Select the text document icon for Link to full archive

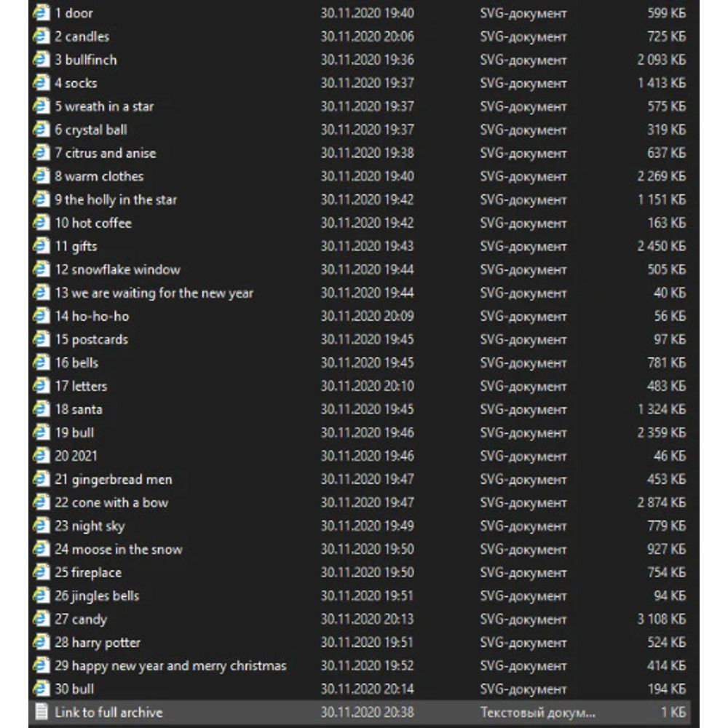41,712
